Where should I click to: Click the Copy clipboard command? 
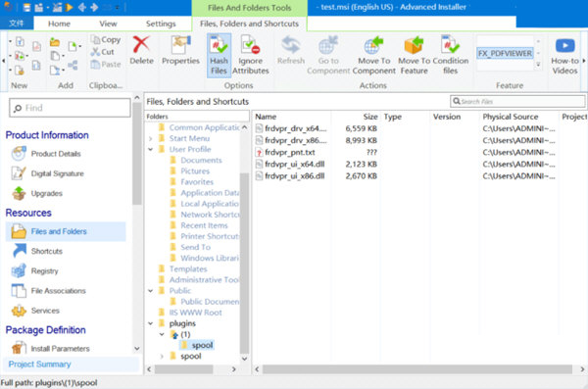[x=106, y=39]
